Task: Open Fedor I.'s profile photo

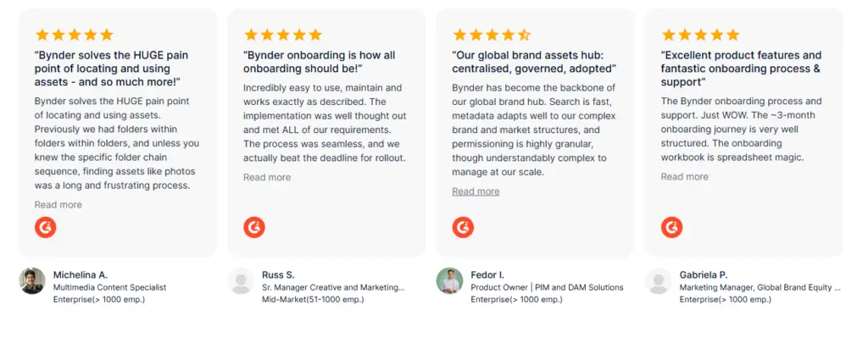Action: (x=449, y=281)
